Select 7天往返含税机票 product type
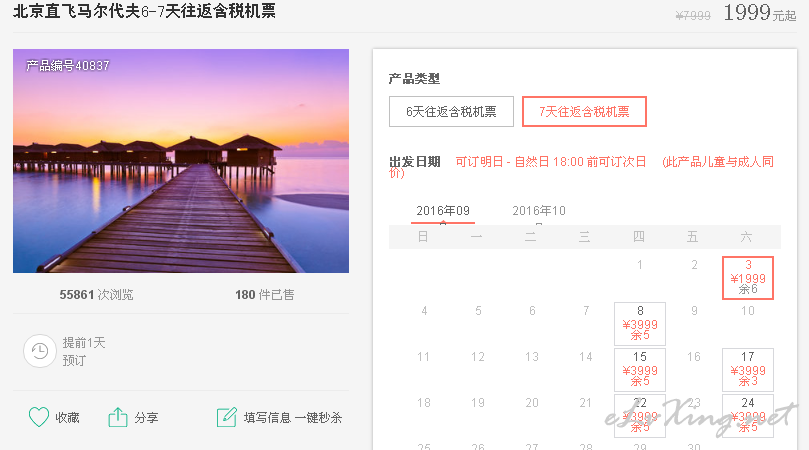This screenshot has height=450, width=809. tap(584, 111)
